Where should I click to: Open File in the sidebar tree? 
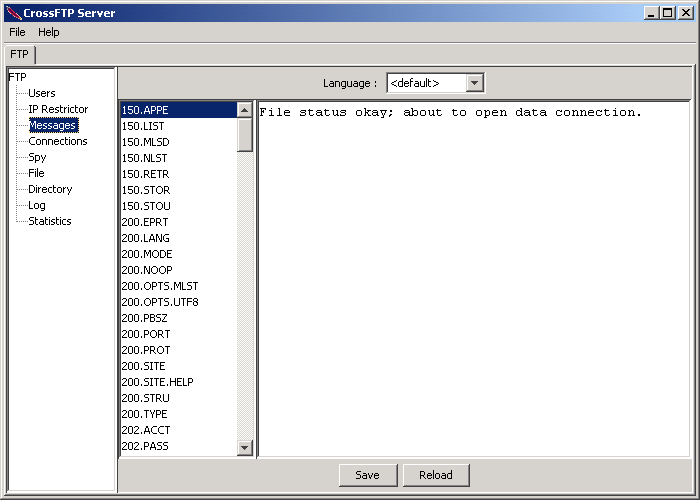click(x=36, y=173)
